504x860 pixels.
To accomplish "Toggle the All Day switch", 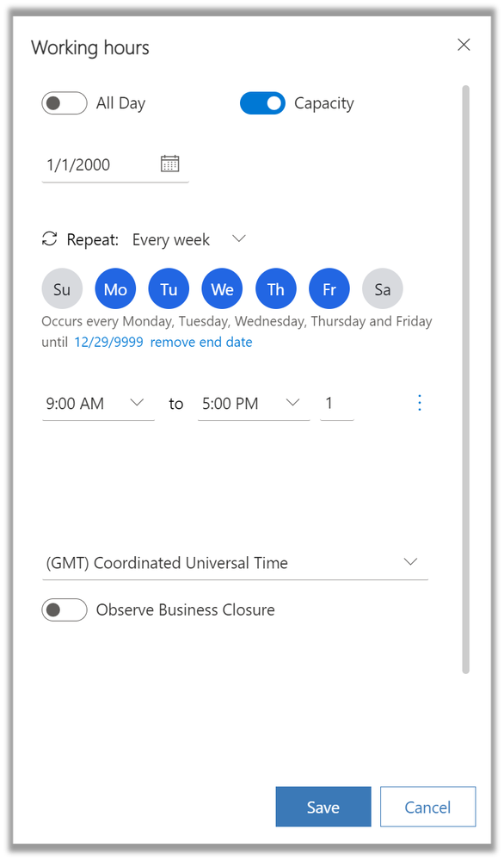I will pyautogui.click(x=65, y=103).
